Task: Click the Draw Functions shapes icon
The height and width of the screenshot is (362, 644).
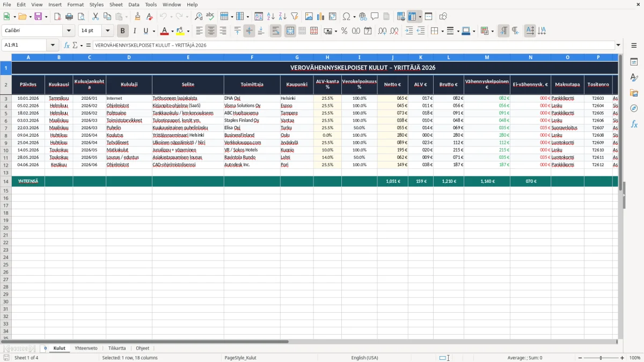Action: coord(443,17)
